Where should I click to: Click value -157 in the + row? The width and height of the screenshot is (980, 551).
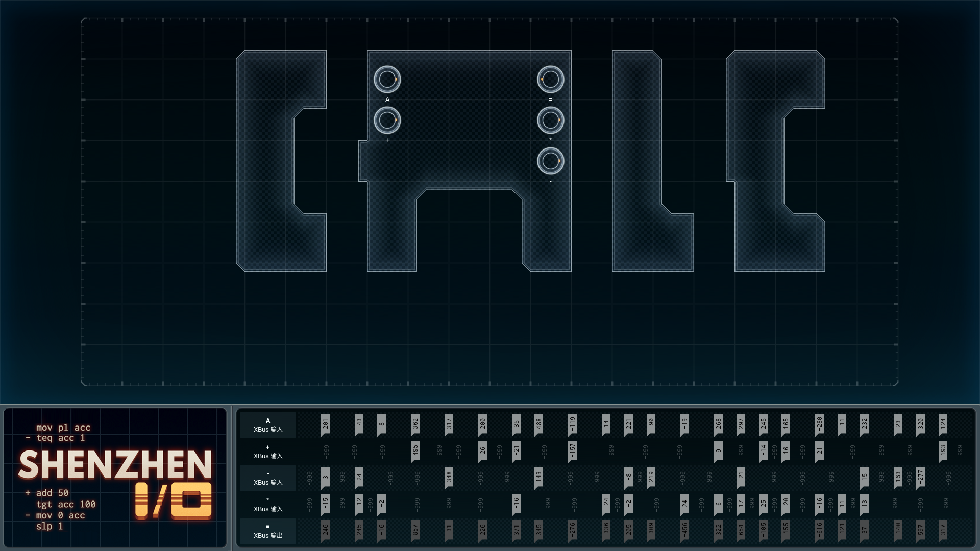click(573, 450)
